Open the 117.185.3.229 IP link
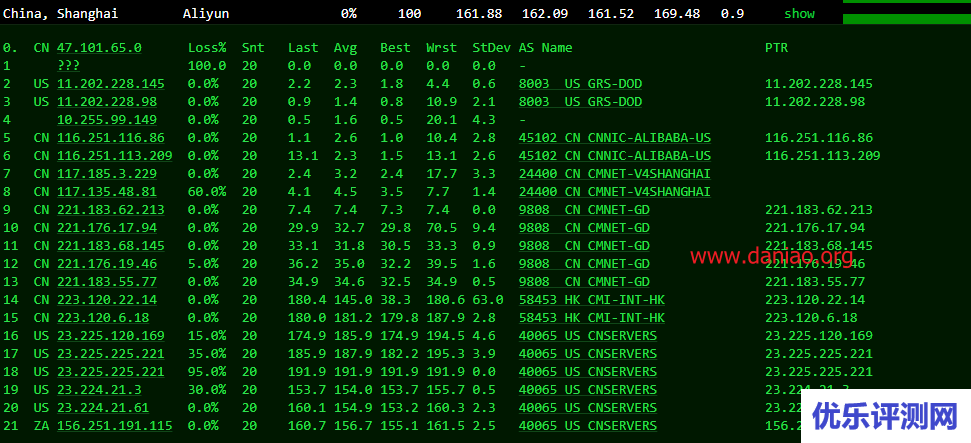The height and width of the screenshot is (443, 971). click(106, 174)
